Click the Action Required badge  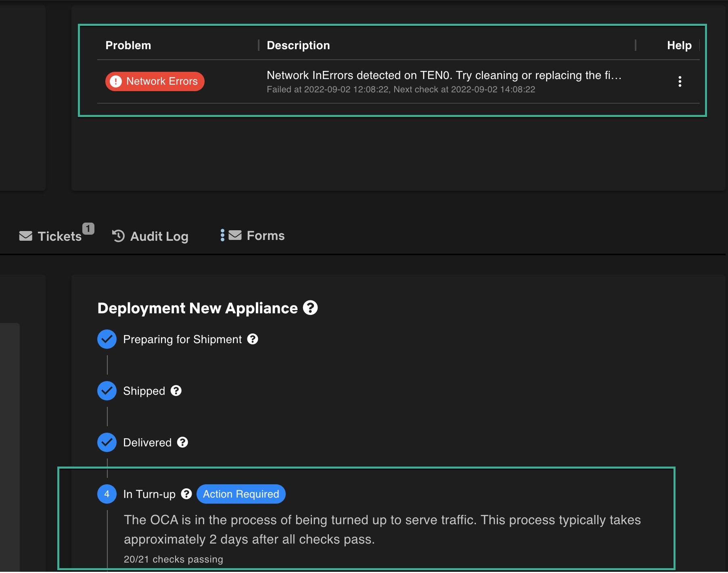pos(241,494)
